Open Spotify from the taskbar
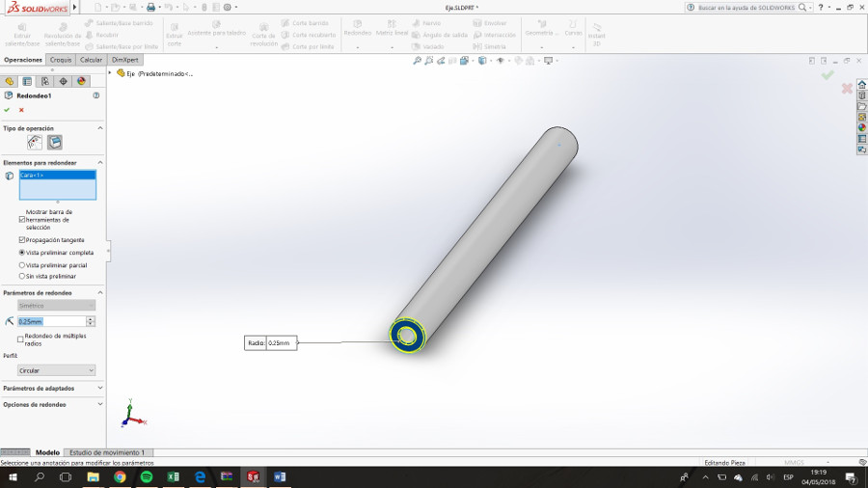 click(x=147, y=477)
